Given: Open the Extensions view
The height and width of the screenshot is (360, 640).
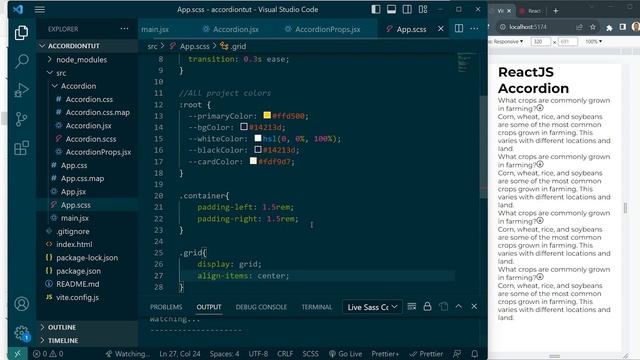Looking at the screenshot, I should pyautogui.click(x=21, y=148).
